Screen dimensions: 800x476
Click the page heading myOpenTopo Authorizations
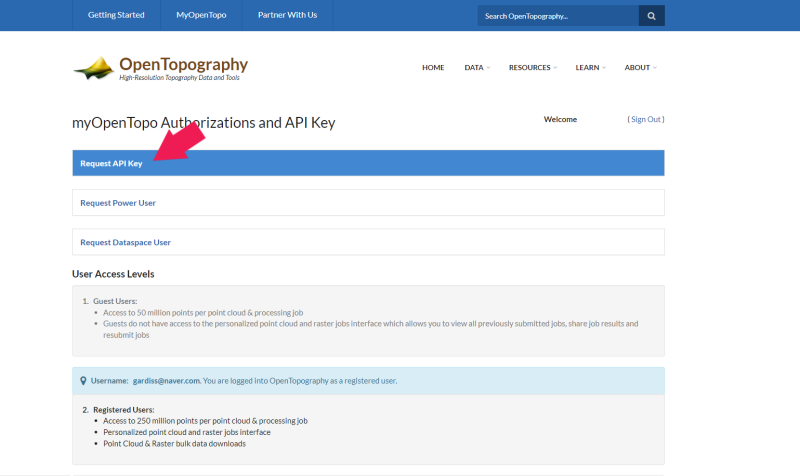click(204, 122)
